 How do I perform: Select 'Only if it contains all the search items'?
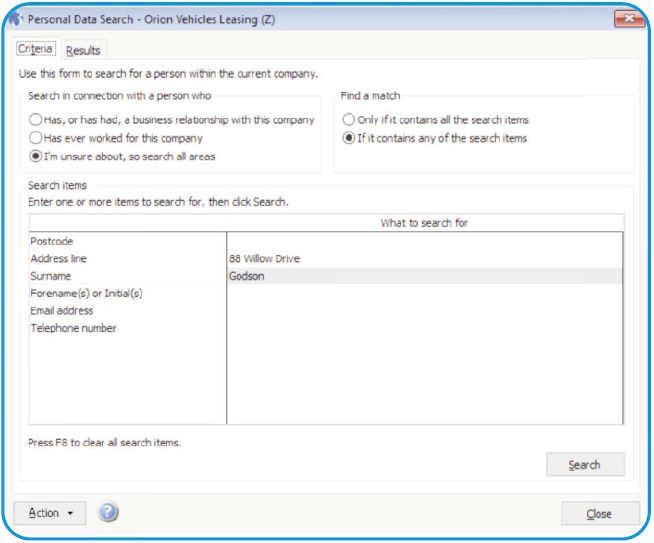pyautogui.click(x=349, y=120)
